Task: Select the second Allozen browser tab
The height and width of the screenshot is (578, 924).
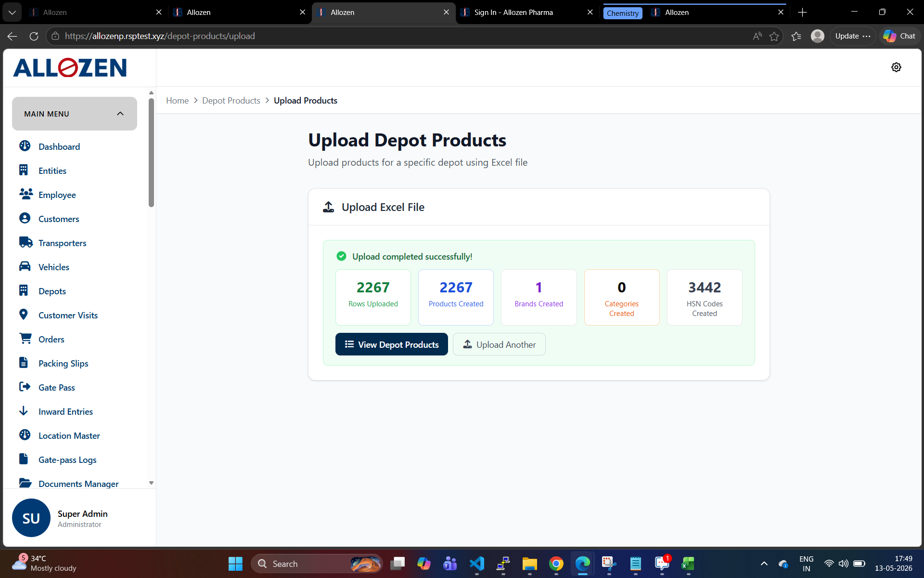Action: pyautogui.click(x=239, y=12)
